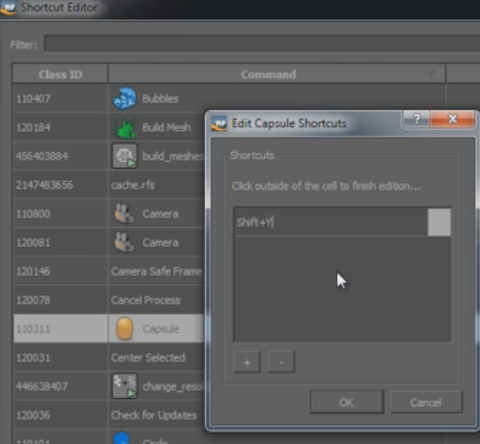Click the RealFlow icon in the Shortcut Editor title bar
This screenshot has height=444, width=480.
tap(8, 7)
